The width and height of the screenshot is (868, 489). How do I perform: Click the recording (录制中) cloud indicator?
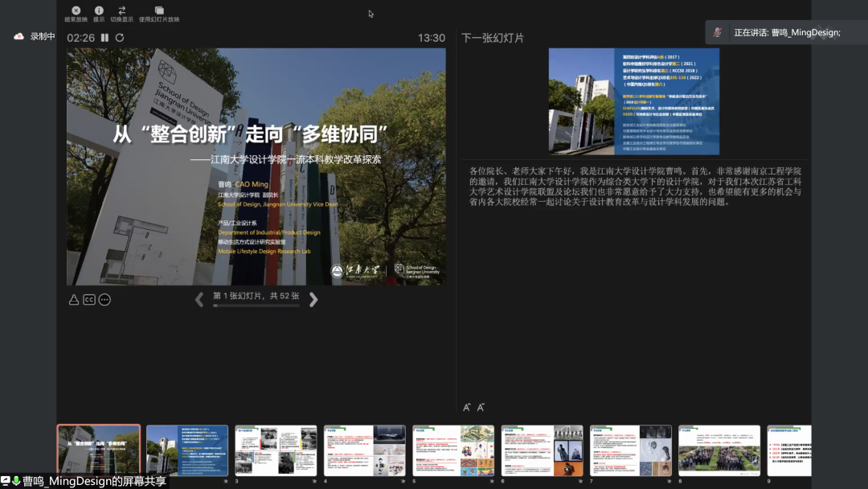click(19, 36)
